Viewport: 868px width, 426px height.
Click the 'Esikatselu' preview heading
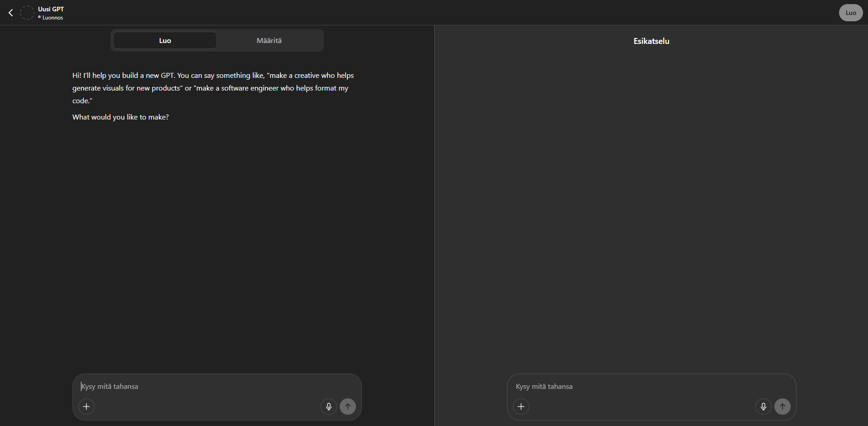click(651, 41)
